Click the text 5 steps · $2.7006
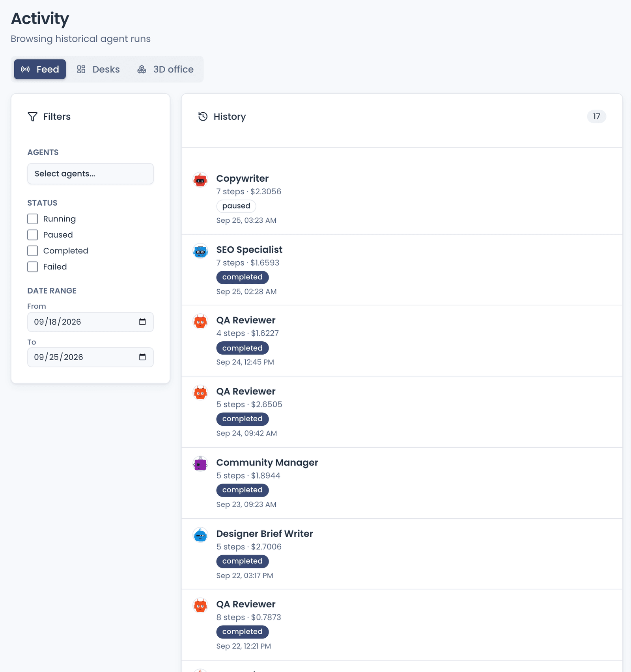Image resolution: width=631 pixels, height=672 pixels. point(249,547)
